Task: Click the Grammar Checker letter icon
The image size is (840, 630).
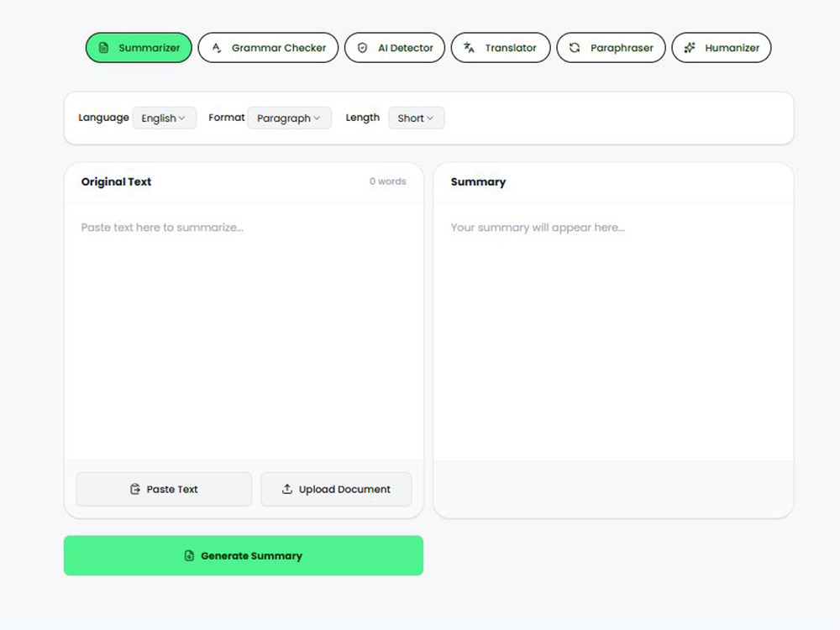Action: (217, 48)
